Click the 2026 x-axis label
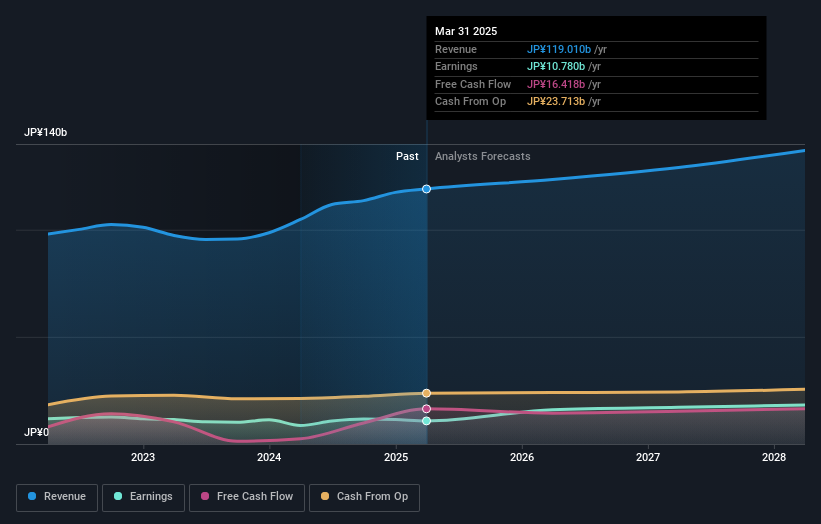 point(522,457)
